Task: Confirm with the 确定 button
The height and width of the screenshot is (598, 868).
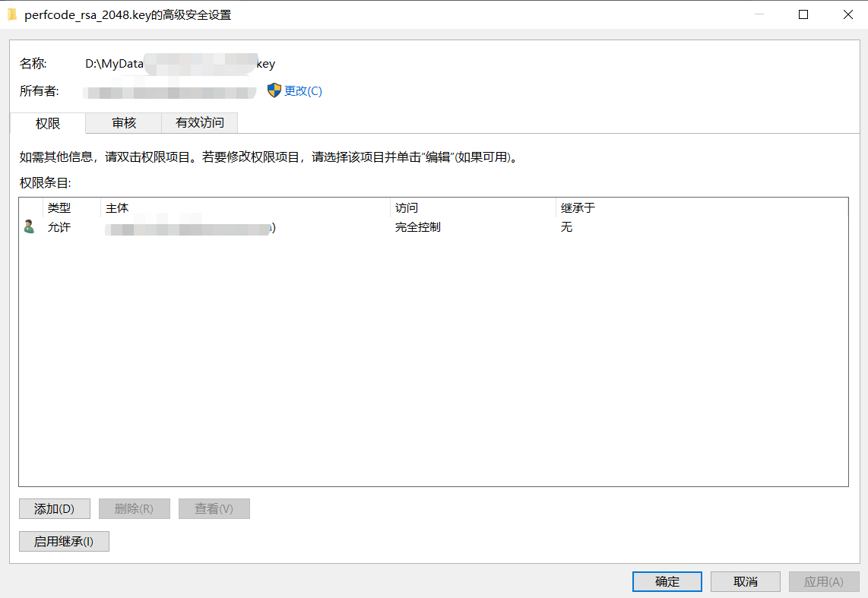Action: 667,581
